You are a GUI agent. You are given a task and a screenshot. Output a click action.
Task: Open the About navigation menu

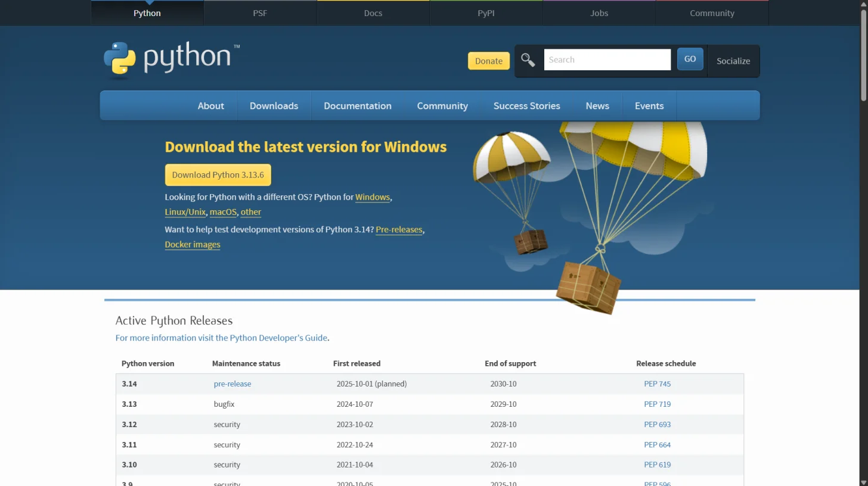(211, 105)
